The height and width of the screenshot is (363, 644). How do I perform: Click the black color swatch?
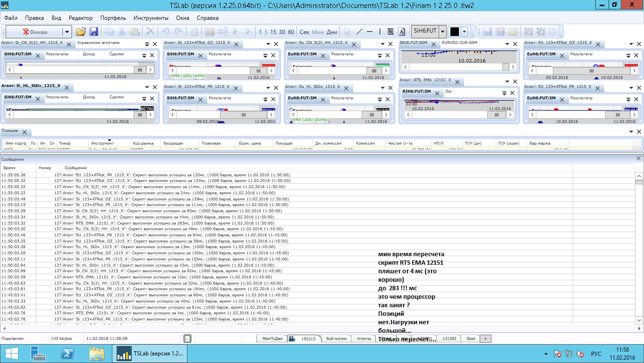tap(455, 32)
